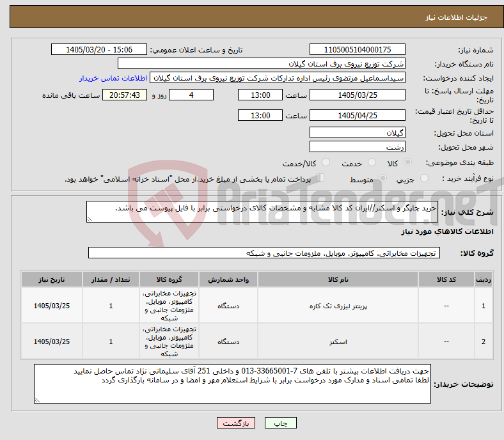Toggle the Islamic treasury payment checkbox
The image size is (504, 440).
[320, 178]
